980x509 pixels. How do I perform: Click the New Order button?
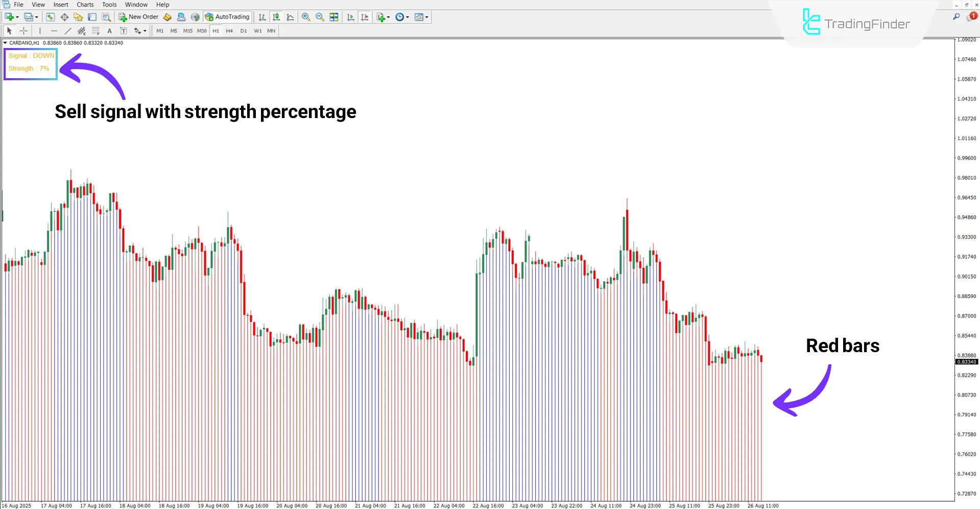(138, 17)
